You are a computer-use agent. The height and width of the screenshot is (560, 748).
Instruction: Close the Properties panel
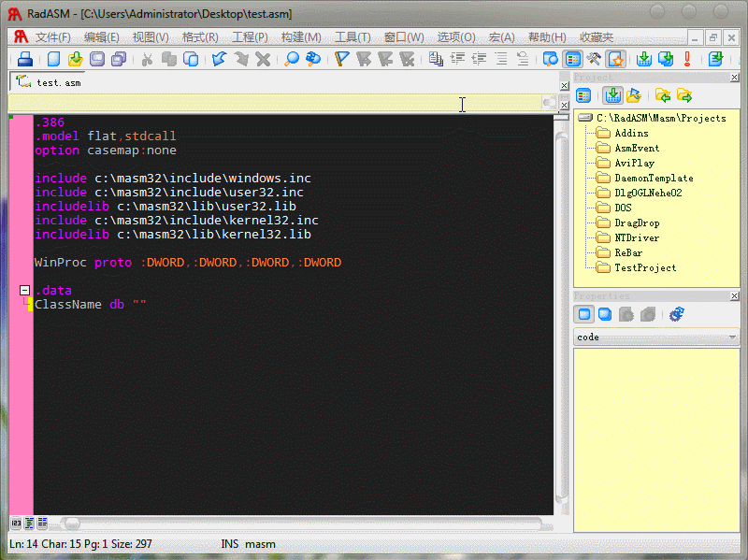734,296
